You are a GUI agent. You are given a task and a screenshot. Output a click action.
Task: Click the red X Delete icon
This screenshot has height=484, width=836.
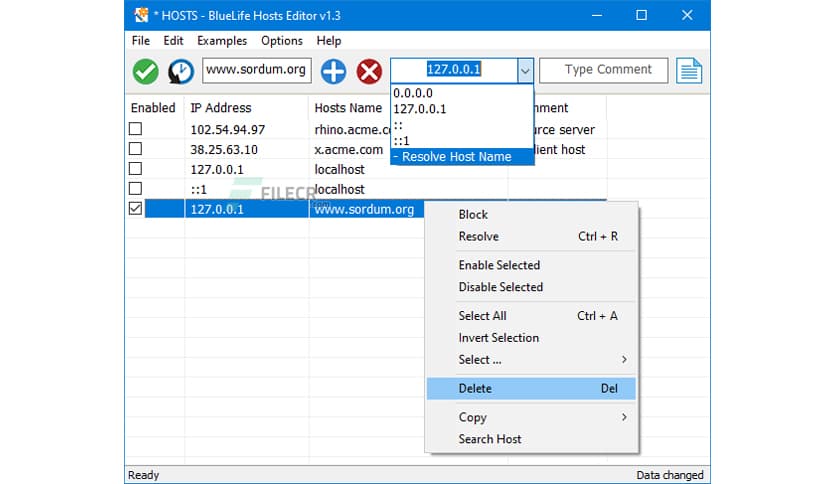tap(369, 71)
